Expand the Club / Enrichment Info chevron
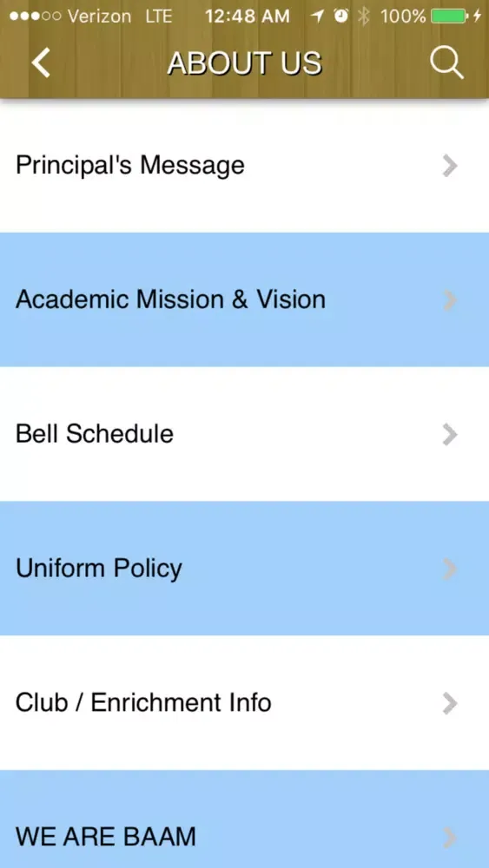Screen dimensions: 489x868 [450, 704]
